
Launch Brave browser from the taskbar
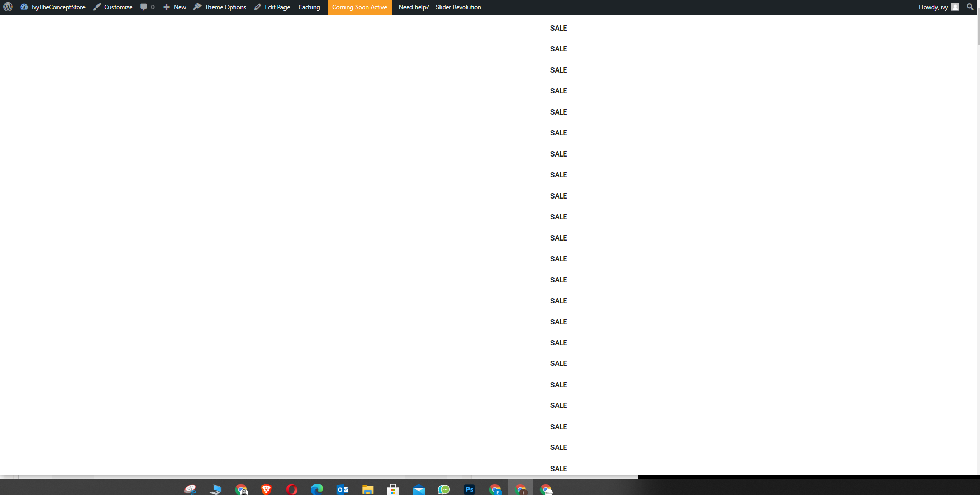[266, 489]
